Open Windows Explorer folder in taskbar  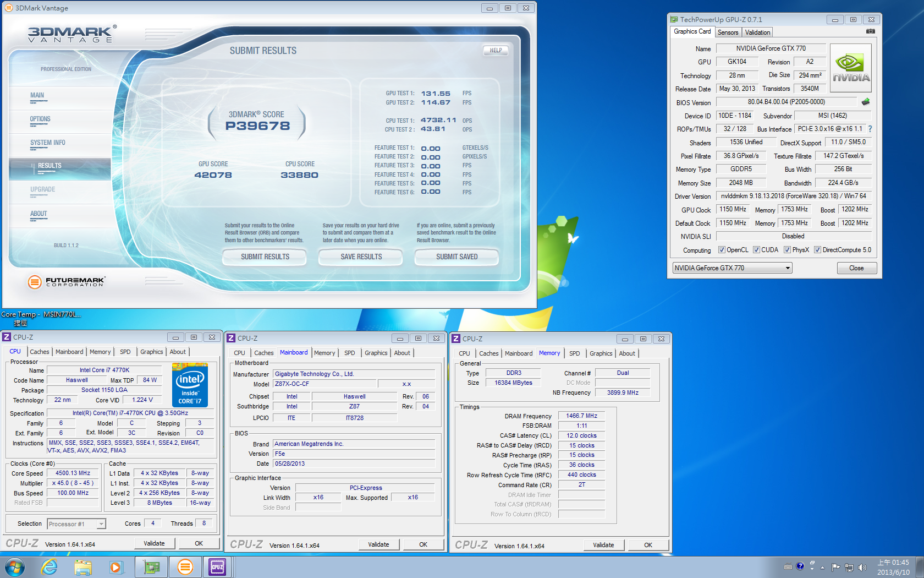[x=83, y=567]
